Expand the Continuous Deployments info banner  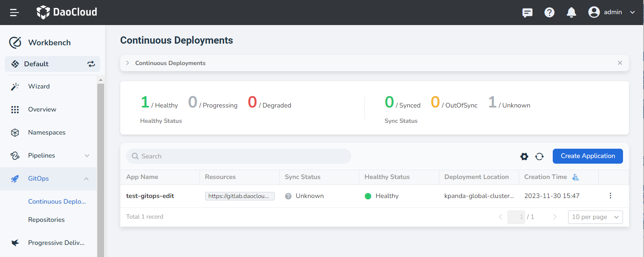point(128,63)
